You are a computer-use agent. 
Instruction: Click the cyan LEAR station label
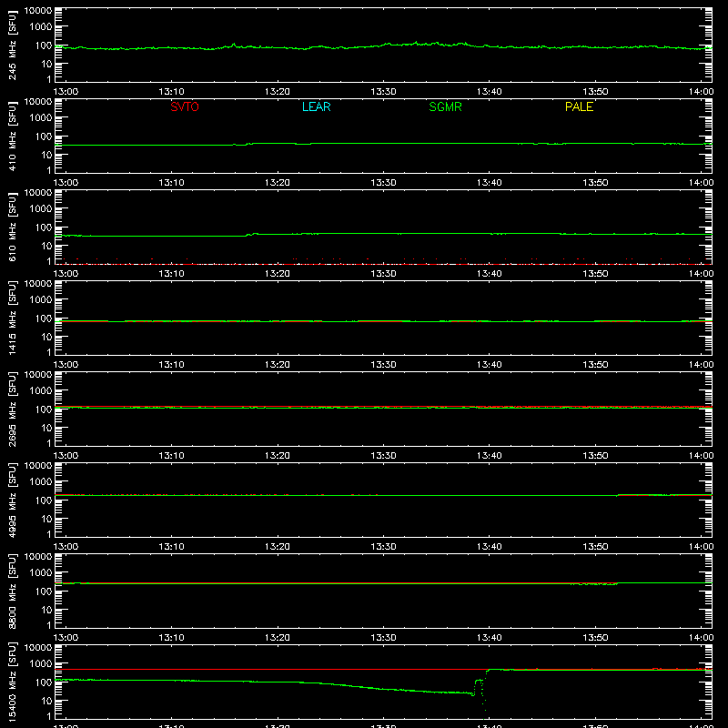pyautogui.click(x=316, y=106)
